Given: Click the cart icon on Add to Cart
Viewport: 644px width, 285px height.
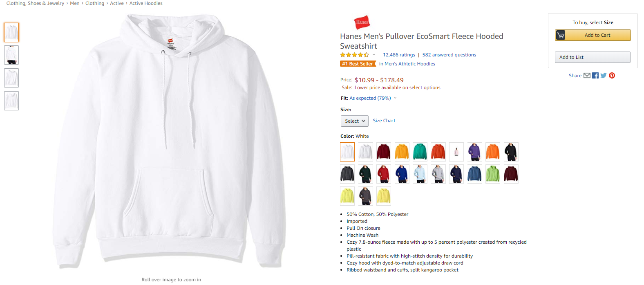Looking at the screenshot, I should pos(561,35).
